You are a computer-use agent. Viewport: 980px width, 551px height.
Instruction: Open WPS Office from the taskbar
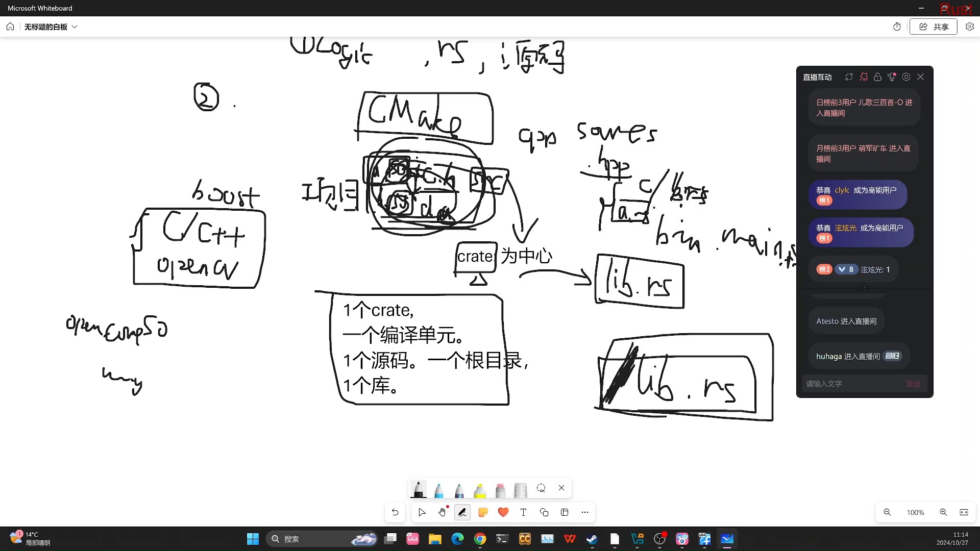click(570, 539)
